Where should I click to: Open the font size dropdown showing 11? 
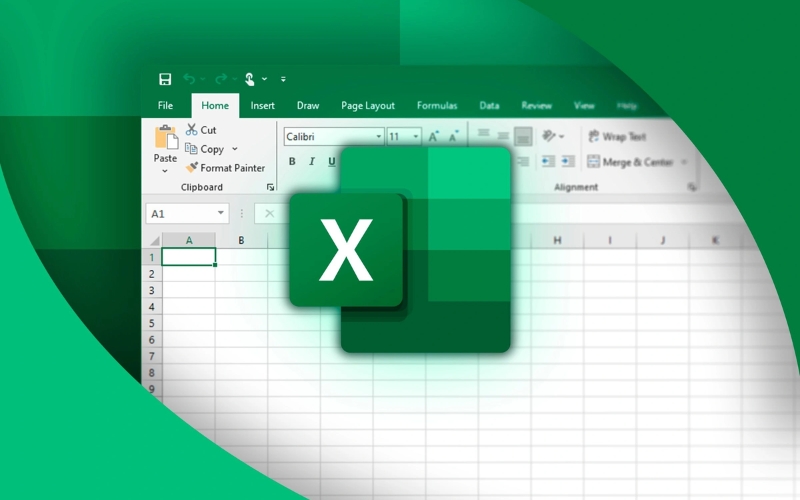click(x=416, y=137)
